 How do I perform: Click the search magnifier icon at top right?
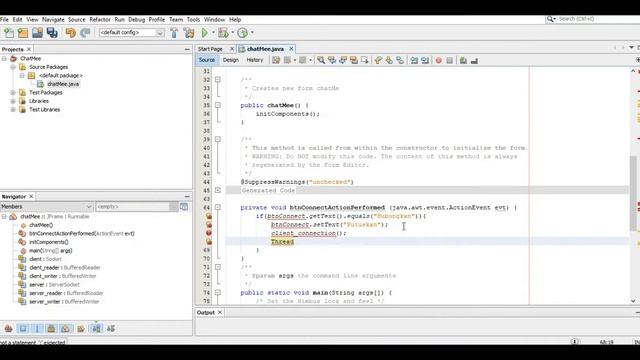click(x=551, y=19)
